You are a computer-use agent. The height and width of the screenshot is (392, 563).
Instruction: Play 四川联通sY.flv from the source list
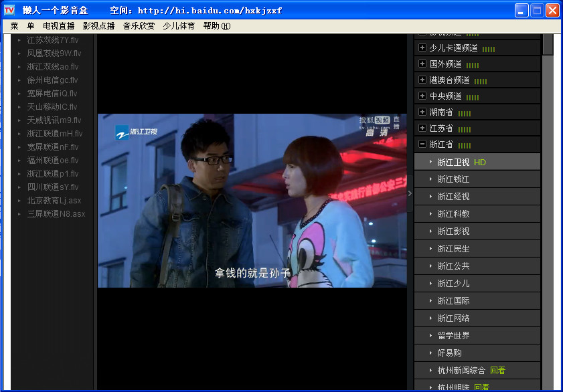pos(53,187)
